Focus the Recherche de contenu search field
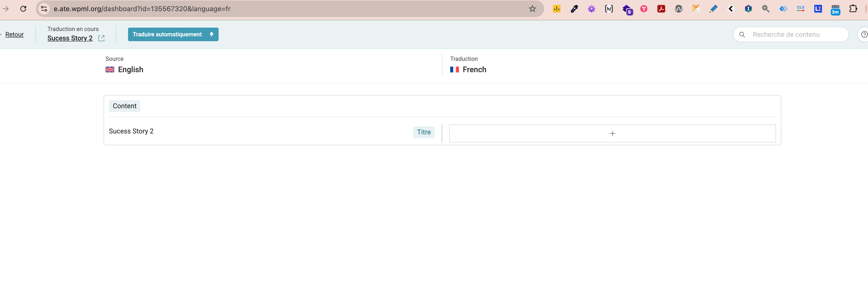 click(791, 34)
